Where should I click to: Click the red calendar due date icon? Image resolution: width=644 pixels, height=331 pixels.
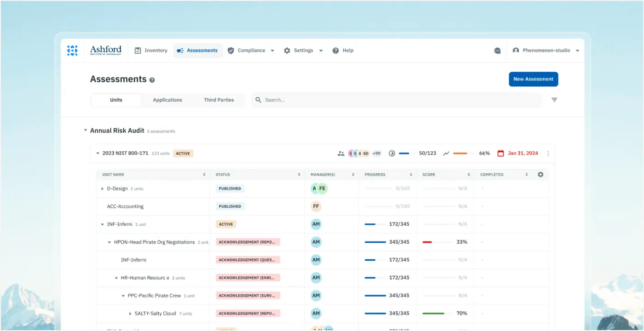coord(501,154)
